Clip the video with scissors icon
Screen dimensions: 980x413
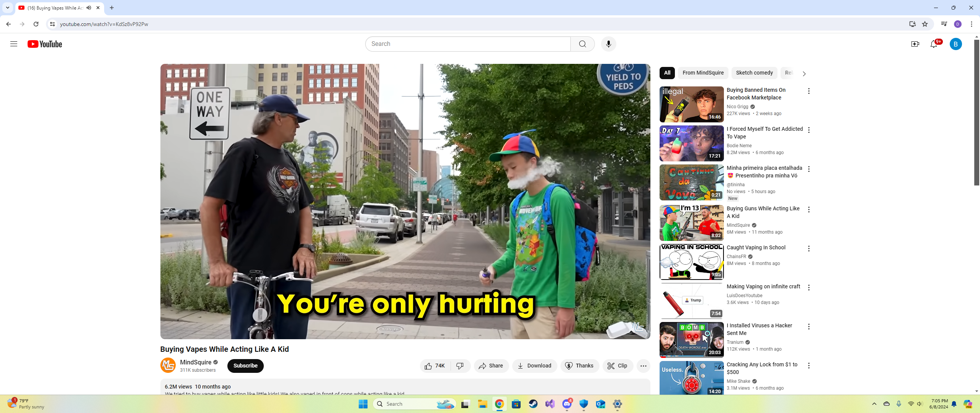coord(617,366)
